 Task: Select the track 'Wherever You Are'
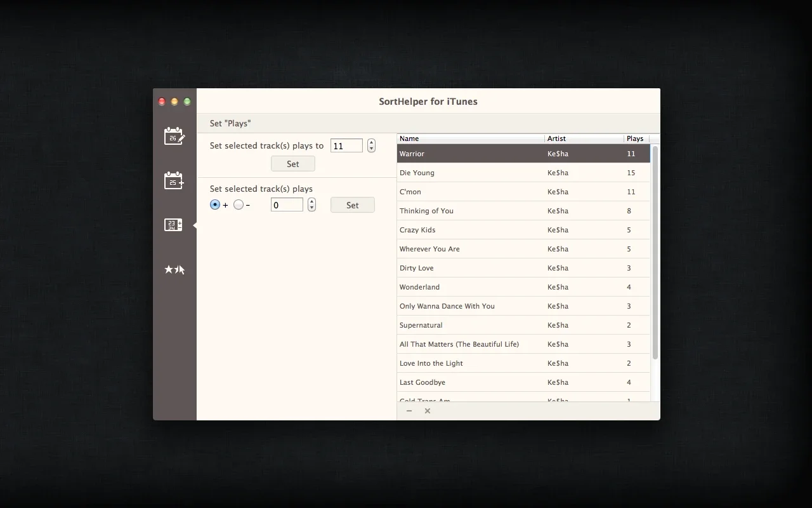pos(523,249)
